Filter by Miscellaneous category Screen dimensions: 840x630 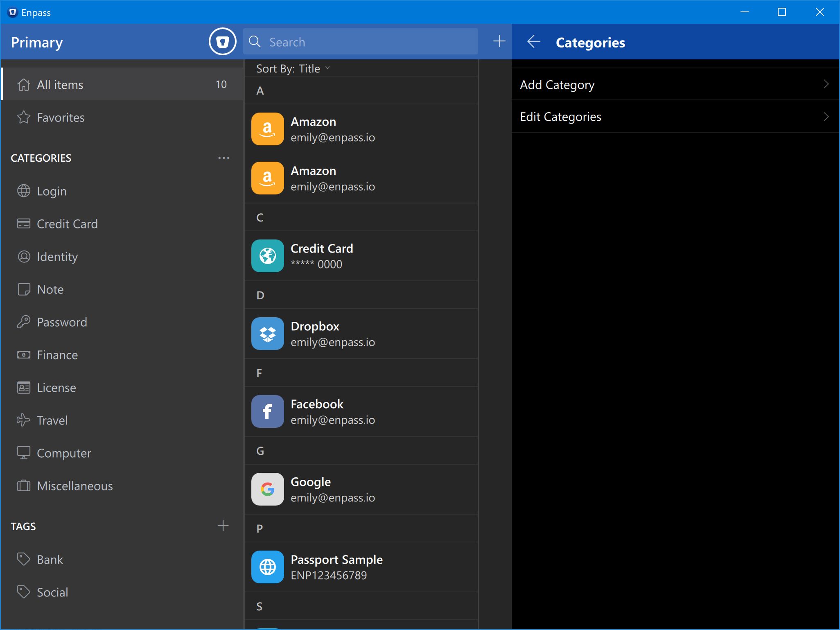[122, 486]
